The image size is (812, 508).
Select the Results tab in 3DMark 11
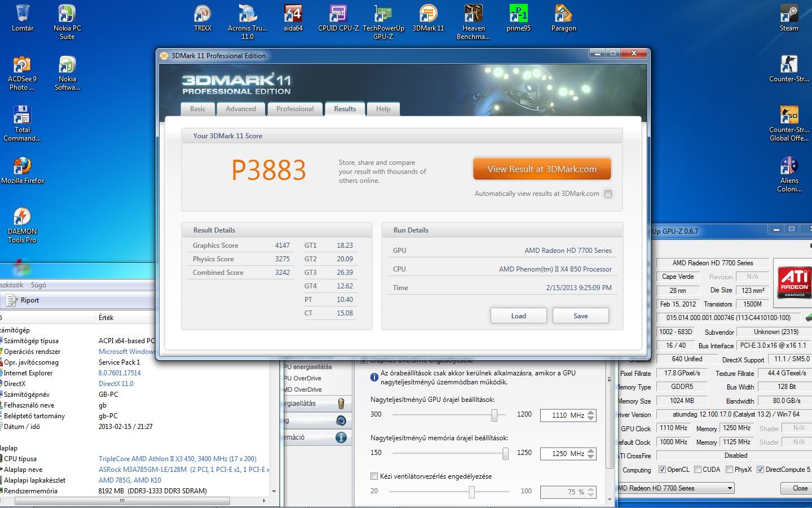pos(345,109)
